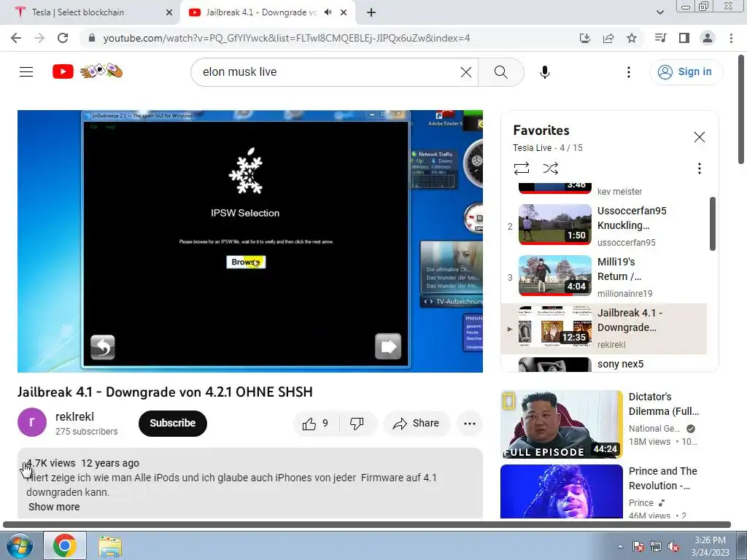Close the Tesla browser tab
The height and width of the screenshot is (560, 747).
(169, 12)
